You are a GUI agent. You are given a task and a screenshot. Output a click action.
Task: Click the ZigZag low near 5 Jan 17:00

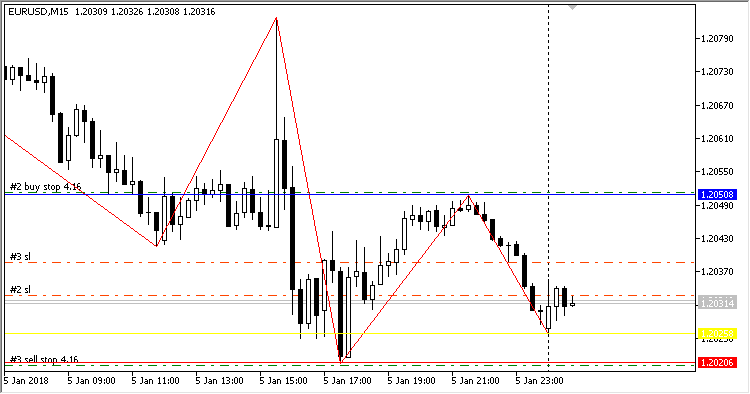[341, 362]
